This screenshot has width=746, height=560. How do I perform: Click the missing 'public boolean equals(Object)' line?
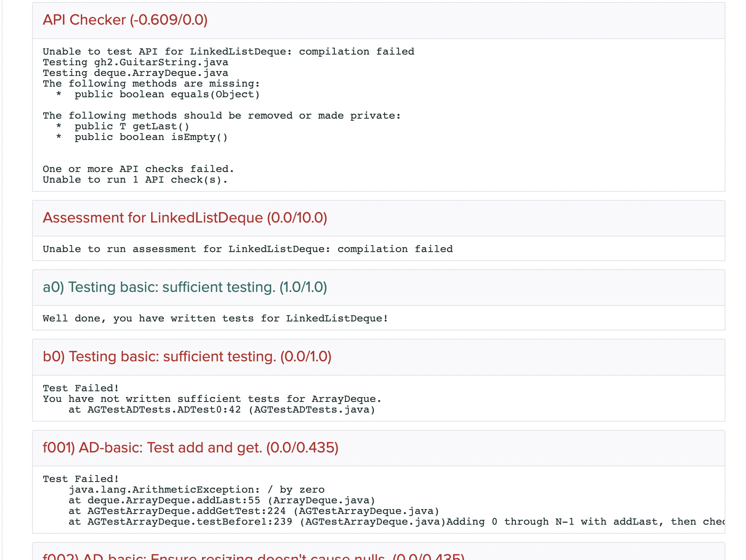click(x=167, y=94)
